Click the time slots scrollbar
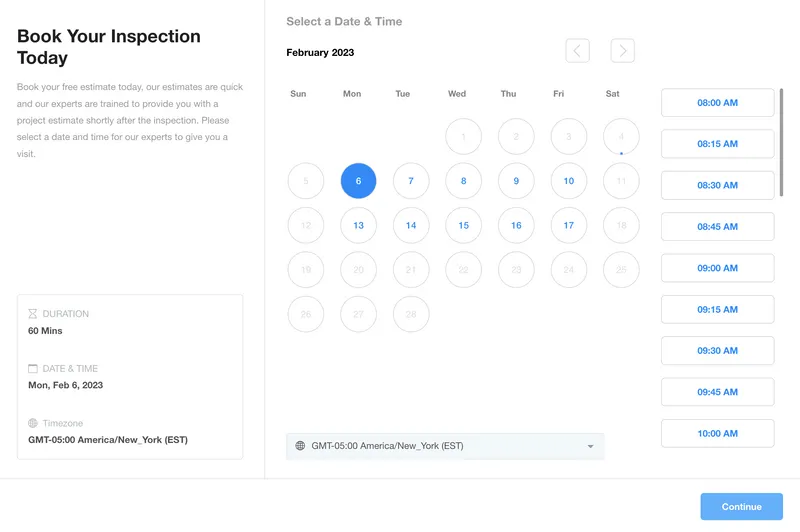 coord(781,142)
